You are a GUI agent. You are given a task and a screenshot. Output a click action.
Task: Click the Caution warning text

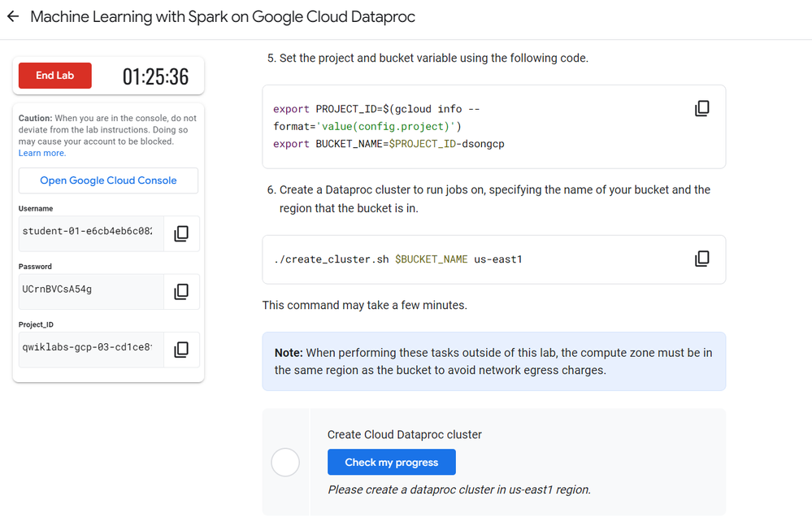pos(108,130)
